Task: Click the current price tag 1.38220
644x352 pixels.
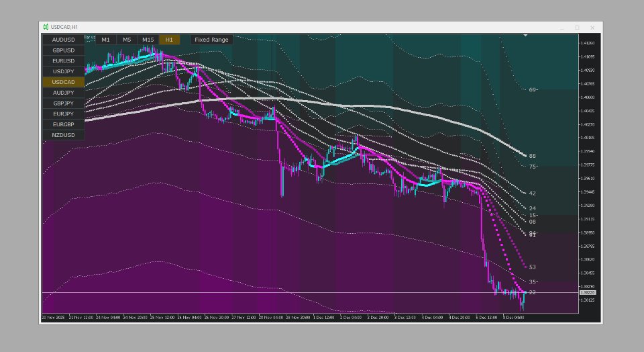Action: [x=588, y=292]
